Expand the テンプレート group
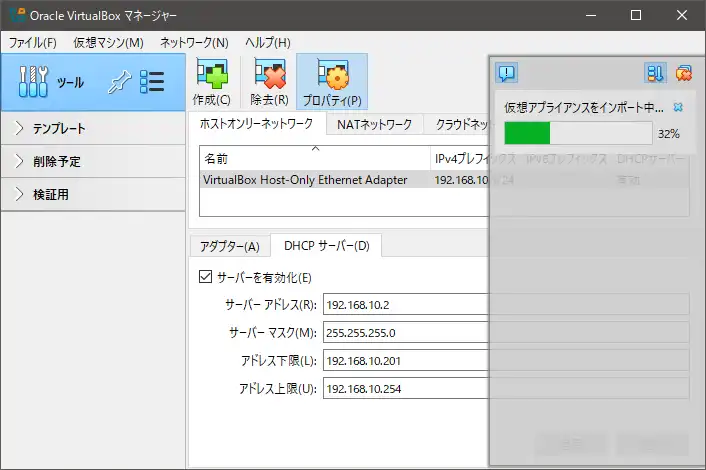This screenshot has height=470, width=706. point(20,128)
